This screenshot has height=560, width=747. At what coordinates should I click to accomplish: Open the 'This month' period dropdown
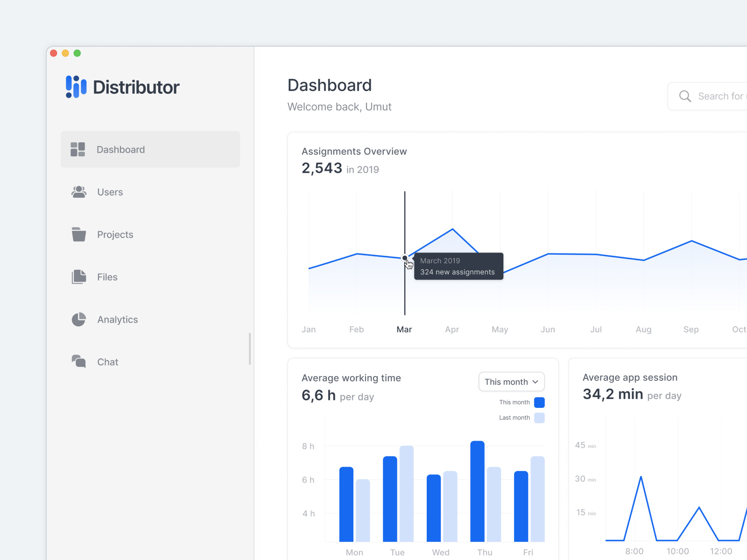(511, 382)
